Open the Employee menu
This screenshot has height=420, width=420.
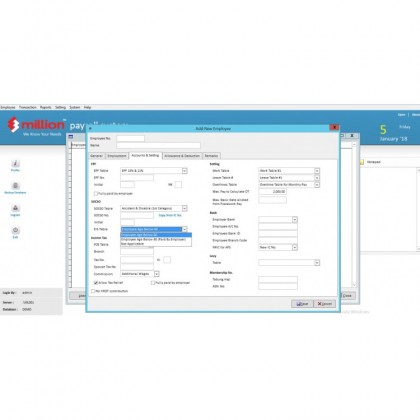(8, 107)
